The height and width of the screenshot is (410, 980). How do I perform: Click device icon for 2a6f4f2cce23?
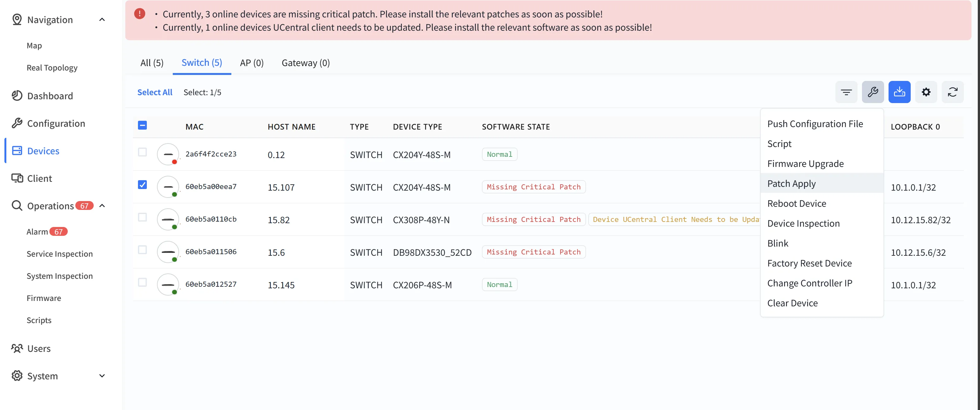(168, 154)
